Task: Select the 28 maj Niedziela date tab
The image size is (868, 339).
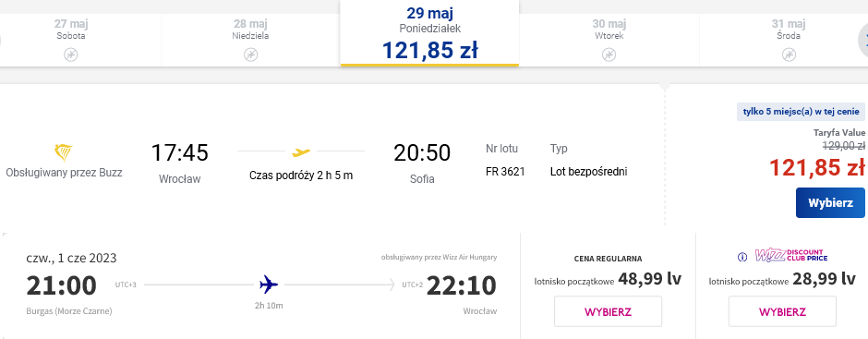Action: 251,40
